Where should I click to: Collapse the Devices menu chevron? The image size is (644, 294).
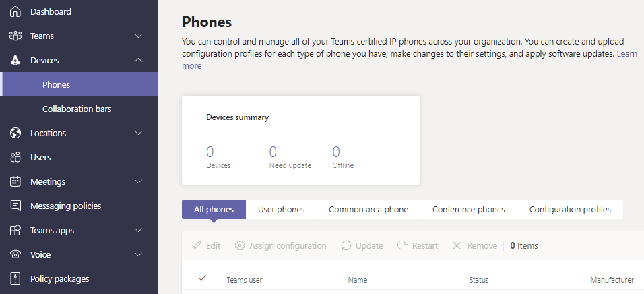(139, 60)
